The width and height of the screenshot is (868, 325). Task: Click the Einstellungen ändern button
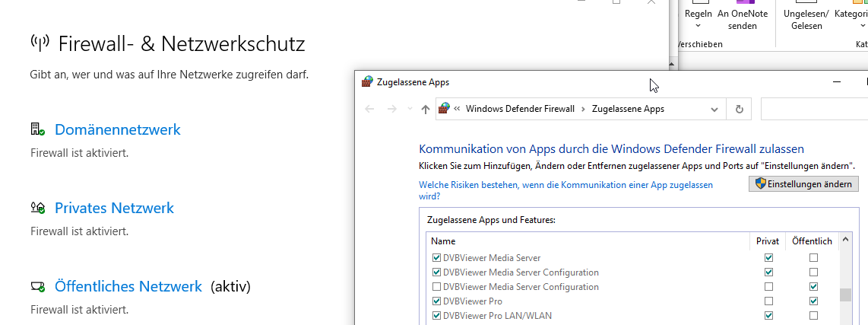[804, 184]
